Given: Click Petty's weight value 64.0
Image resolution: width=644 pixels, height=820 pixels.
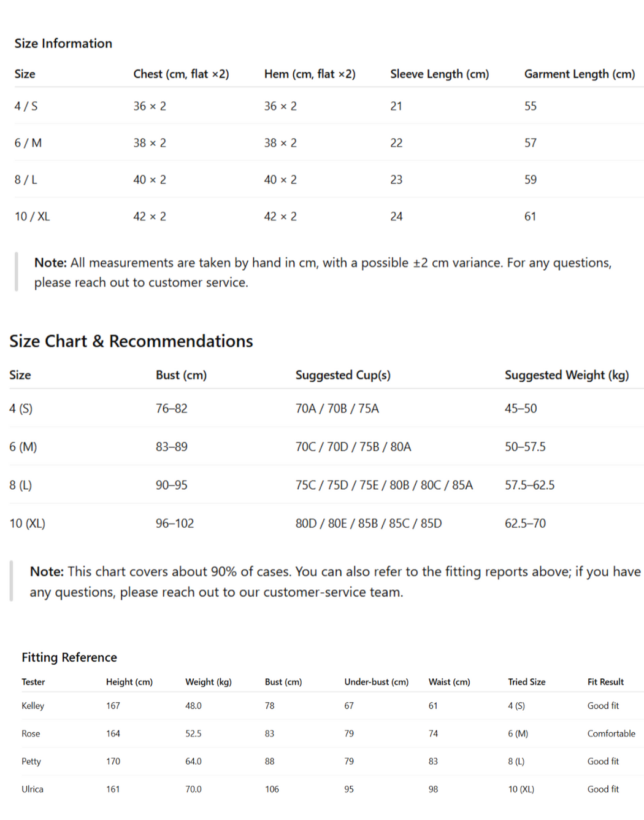Looking at the screenshot, I should (193, 762).
